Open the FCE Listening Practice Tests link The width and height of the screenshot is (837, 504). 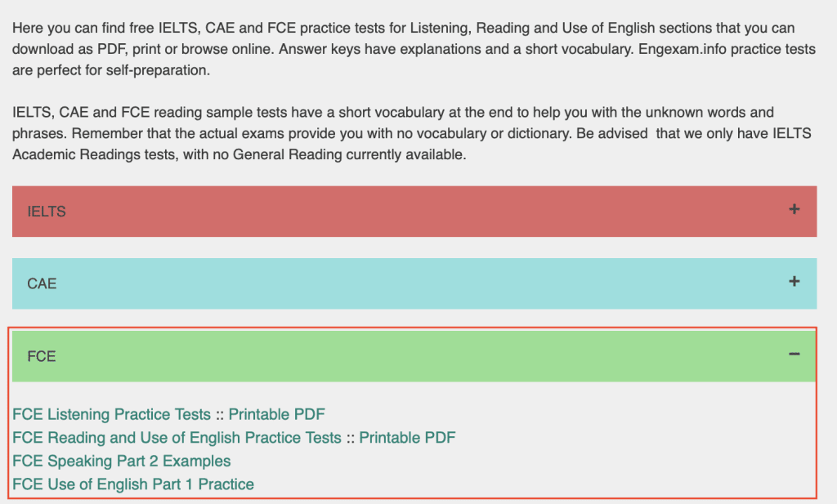click(x=111, y=414)
